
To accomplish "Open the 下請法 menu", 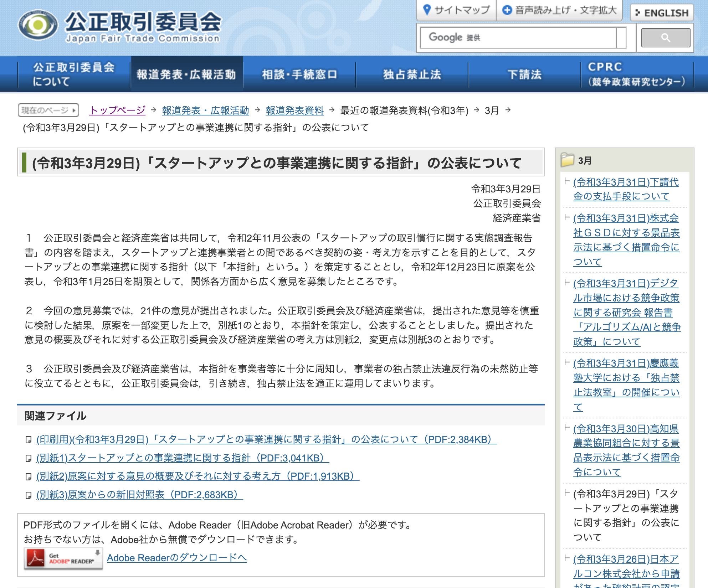I will 525,74.
